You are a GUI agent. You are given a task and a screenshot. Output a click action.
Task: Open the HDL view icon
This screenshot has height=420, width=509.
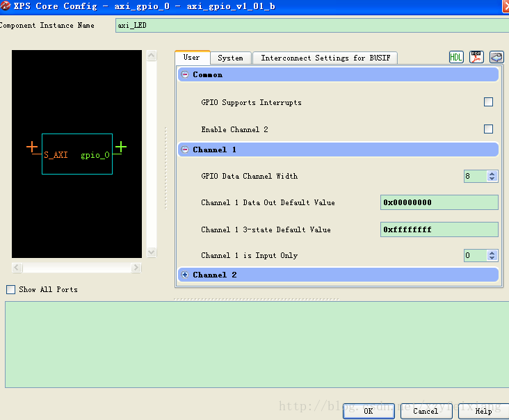click(x=456, y=57)
